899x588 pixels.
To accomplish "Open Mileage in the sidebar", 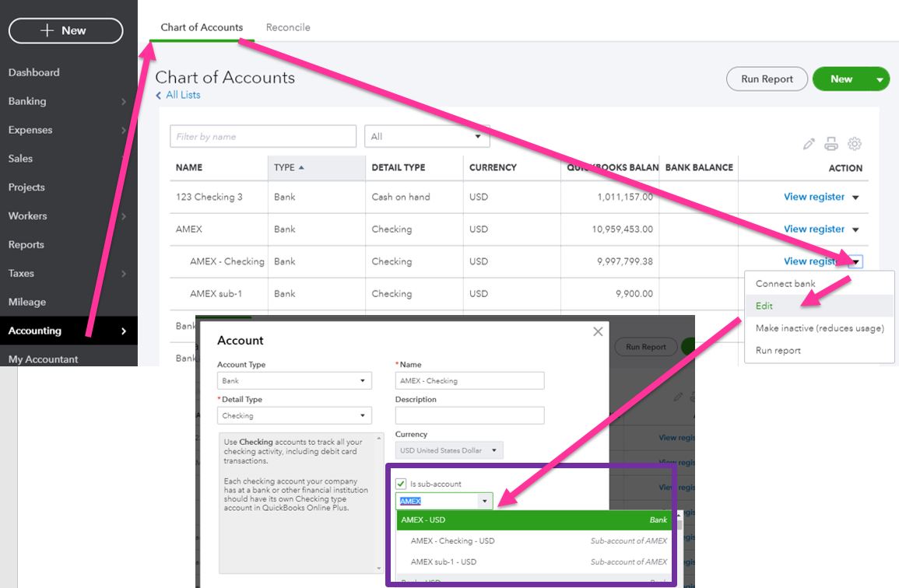I will (27, 302).
